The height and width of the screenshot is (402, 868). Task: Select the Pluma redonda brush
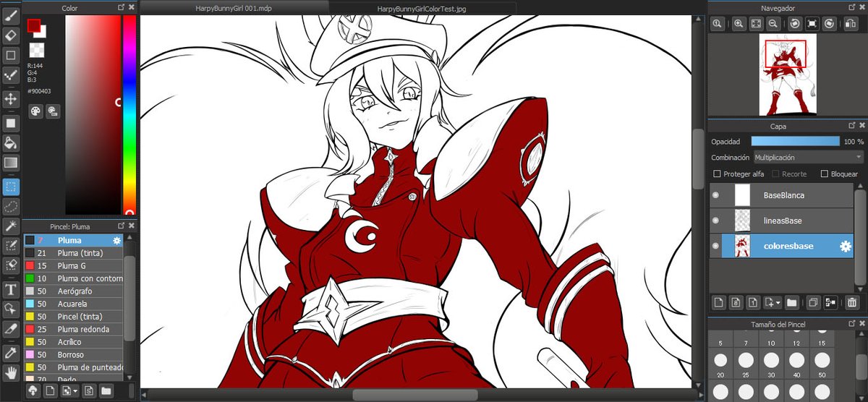point(73,329)
